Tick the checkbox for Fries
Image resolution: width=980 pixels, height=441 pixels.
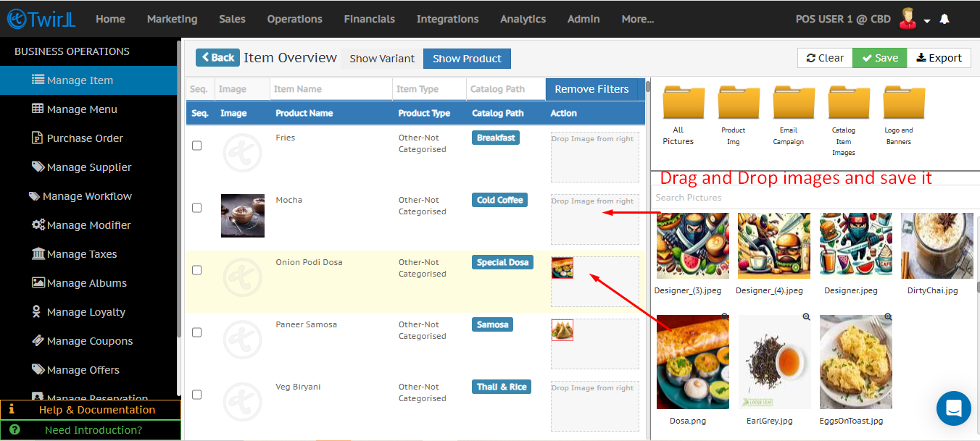point(196,146)
